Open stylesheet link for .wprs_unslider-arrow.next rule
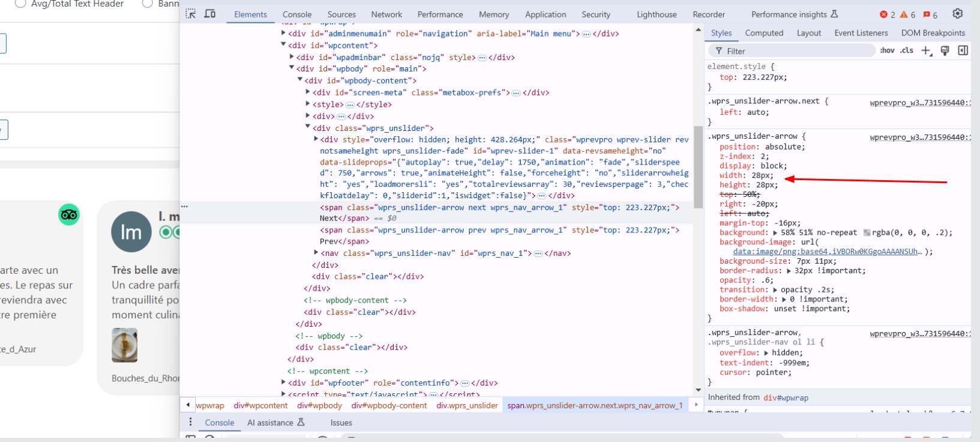The width and height of the screenshot is (980, 442). (920, 103)
